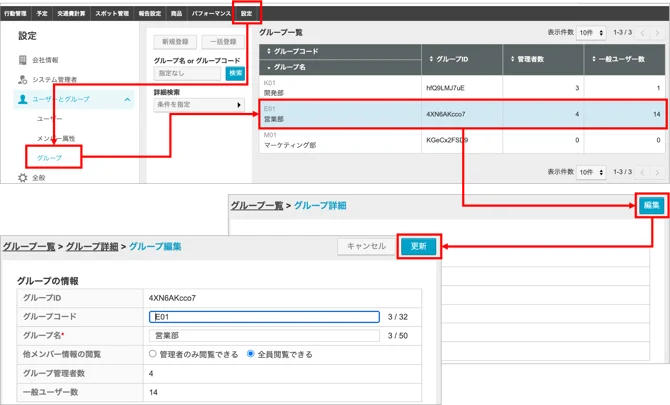Click the グループコード sort arrows icon
Screen dimensions: 670x405
point(269,51)
